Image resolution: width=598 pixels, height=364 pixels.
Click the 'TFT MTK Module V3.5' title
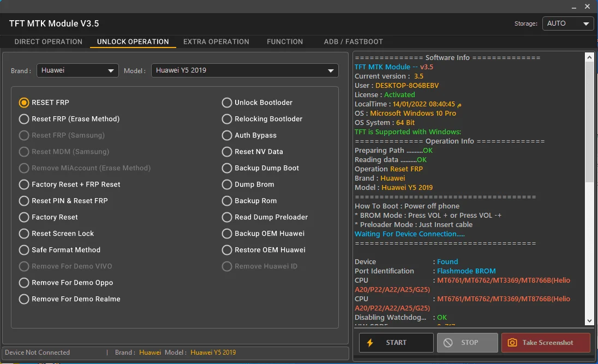click(54, 23)
